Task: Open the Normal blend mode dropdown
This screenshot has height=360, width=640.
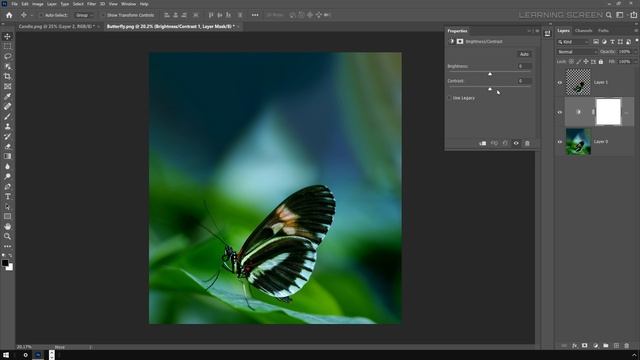Action: (x=577, y=52)
